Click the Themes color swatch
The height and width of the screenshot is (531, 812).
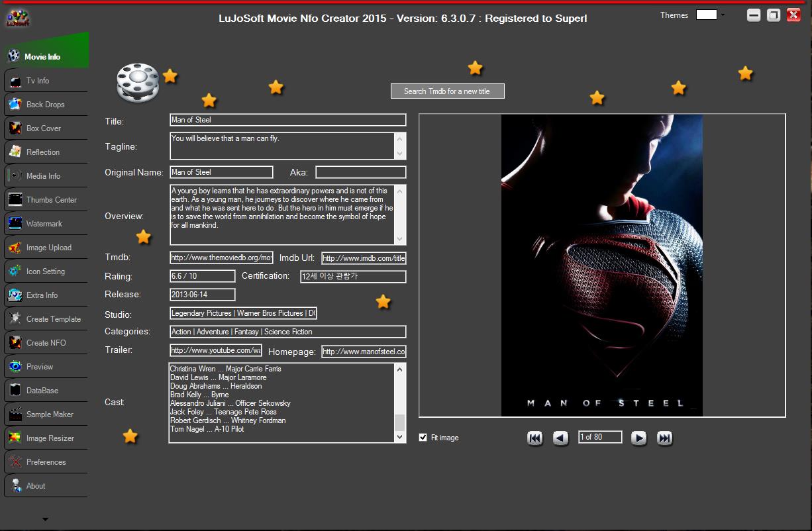pos(707,15)
